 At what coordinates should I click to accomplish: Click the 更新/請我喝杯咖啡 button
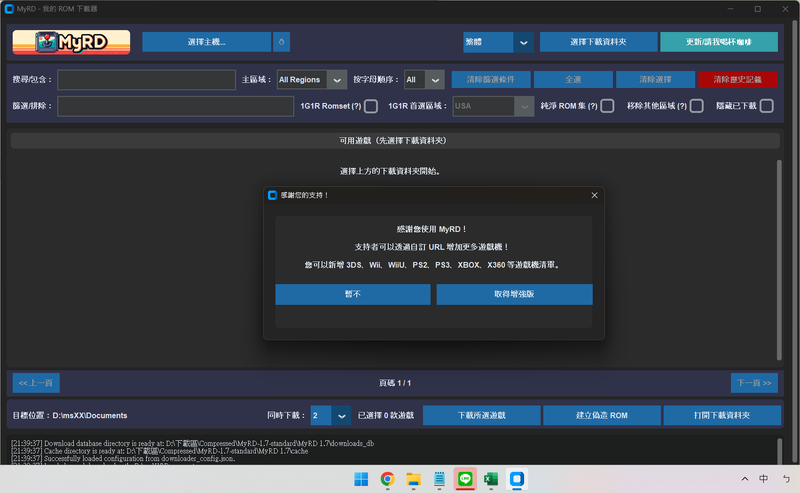click(719, 42)
